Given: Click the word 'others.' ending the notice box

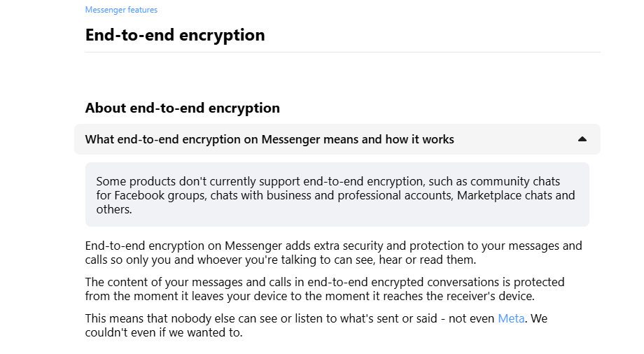Looking at the screenshot, I should pyautogui.click(x=114, y=209).
